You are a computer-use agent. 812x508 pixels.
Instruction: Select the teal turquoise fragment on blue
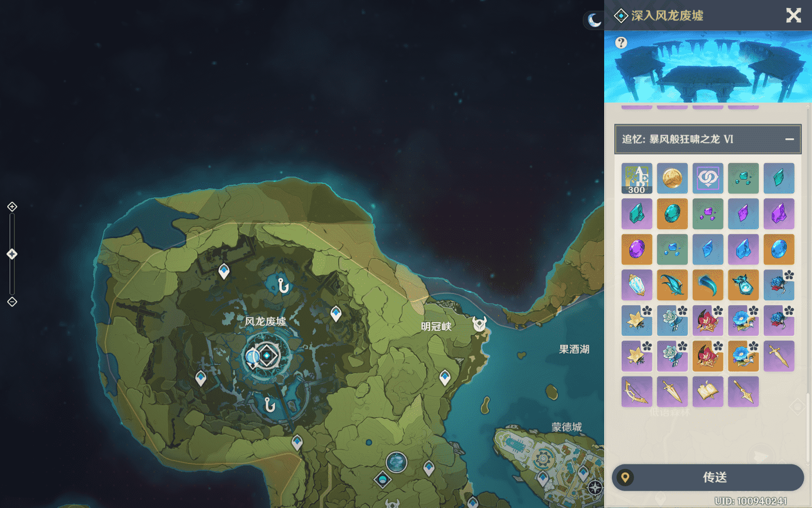click(x=779, y=179)
